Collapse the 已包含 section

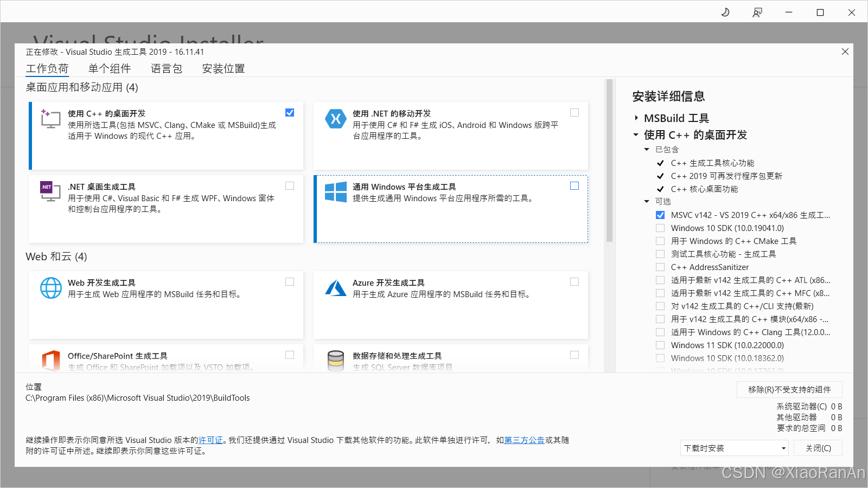[x=647, y=150]
